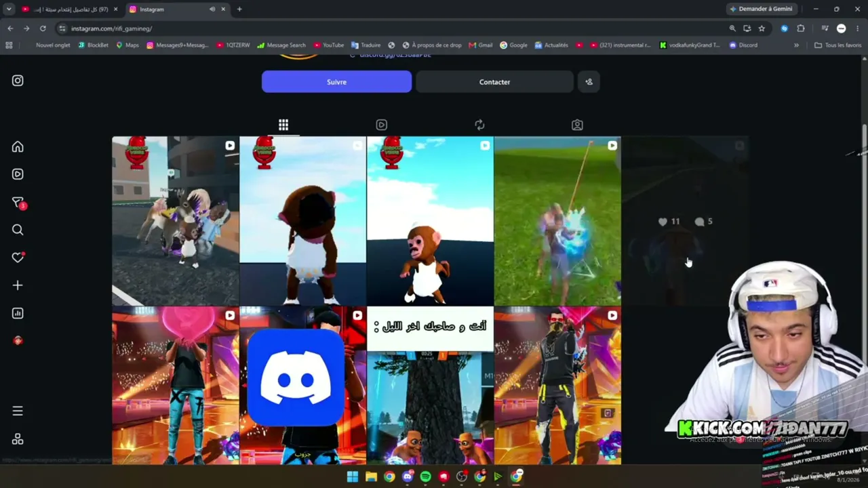868x488 pixels.
Task: Open the Chrome three-dot menu
Action: pyautogui.click(x=858, y=28)
